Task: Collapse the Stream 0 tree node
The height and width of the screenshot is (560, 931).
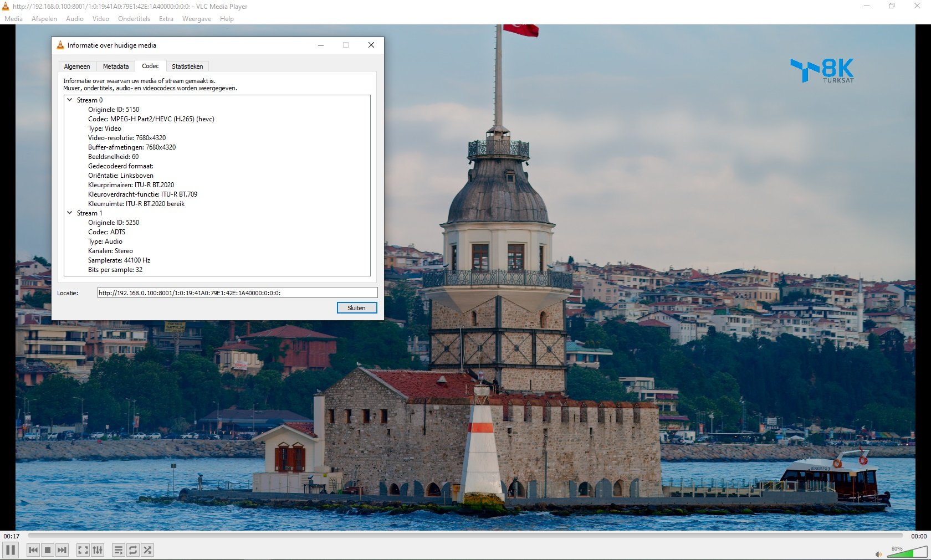Action: [70, 100]
